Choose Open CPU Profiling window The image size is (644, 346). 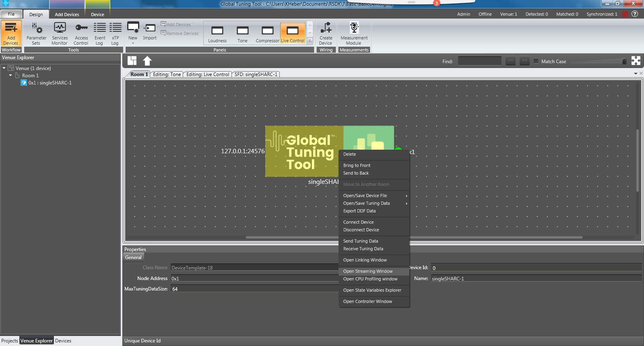coord(374,279)
